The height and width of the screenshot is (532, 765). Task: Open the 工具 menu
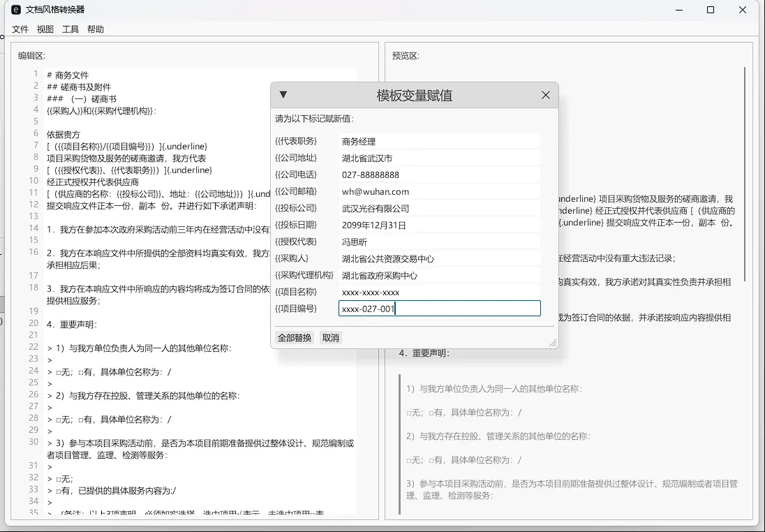pyautogui.click(x=70, y=29)
